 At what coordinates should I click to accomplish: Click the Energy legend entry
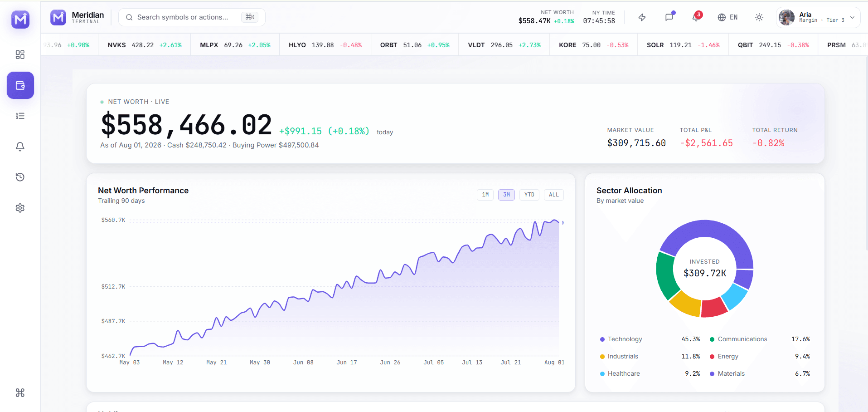(x=760, y=357)
